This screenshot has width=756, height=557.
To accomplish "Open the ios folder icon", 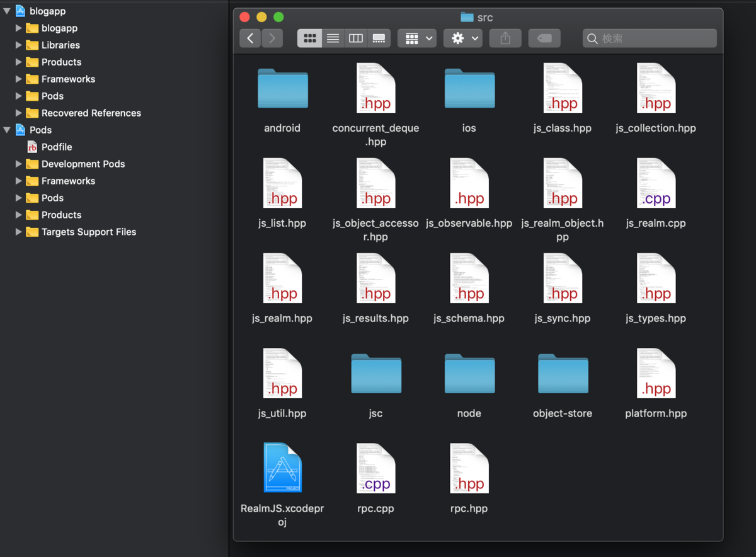I will point(469,88).
